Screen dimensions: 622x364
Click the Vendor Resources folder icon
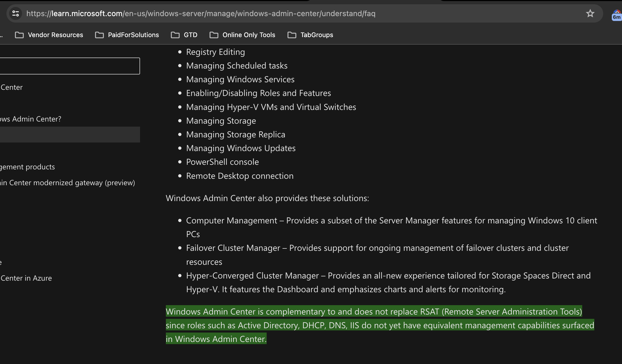coord(19,35)
